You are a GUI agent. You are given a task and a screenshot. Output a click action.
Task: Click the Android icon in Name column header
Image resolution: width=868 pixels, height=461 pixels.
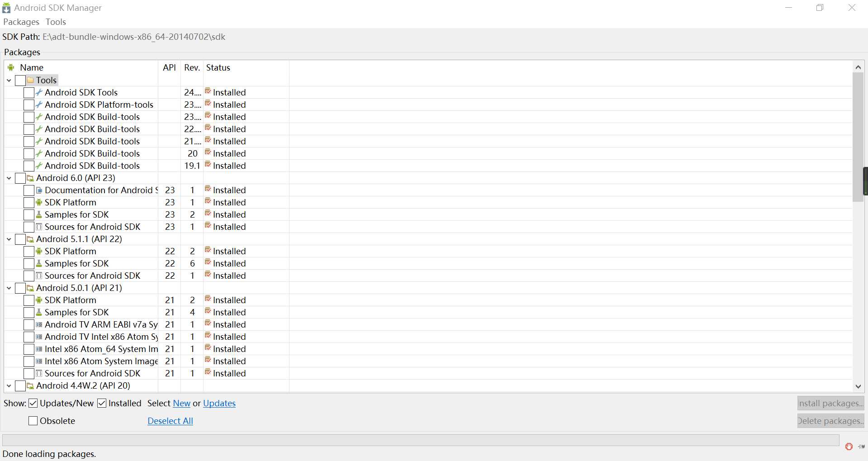[11, 67]
